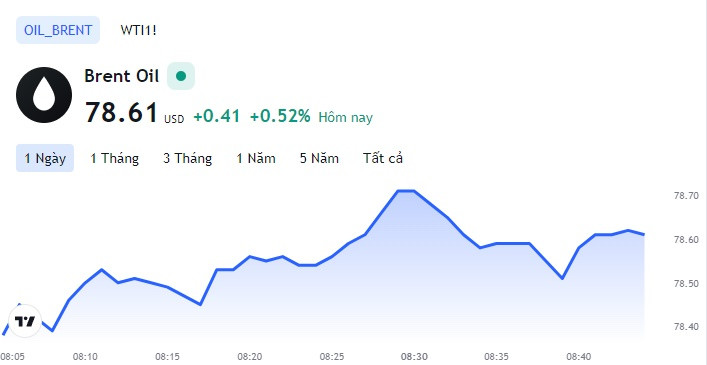Click the +0.41 change value

point(217,117)
